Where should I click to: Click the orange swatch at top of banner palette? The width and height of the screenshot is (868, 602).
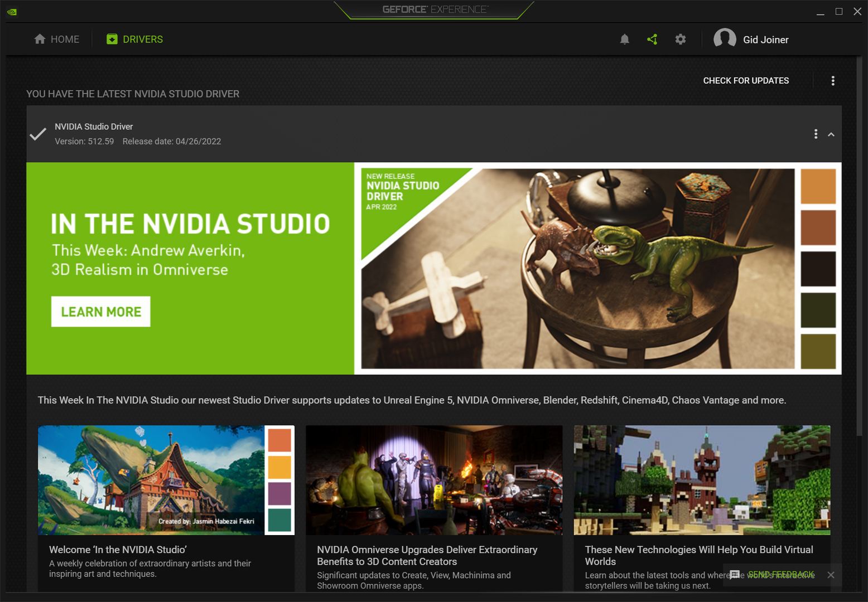click(x=818, y=186)
